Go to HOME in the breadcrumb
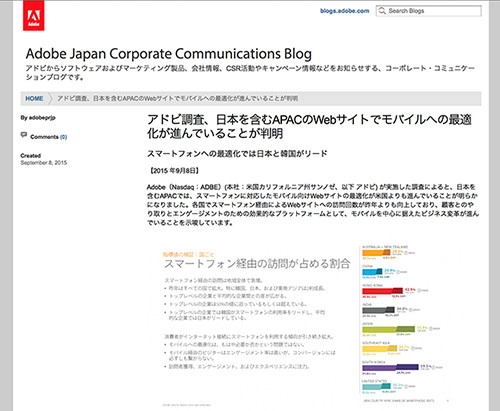The image size is (500, 411). click(x=34, y=99)
